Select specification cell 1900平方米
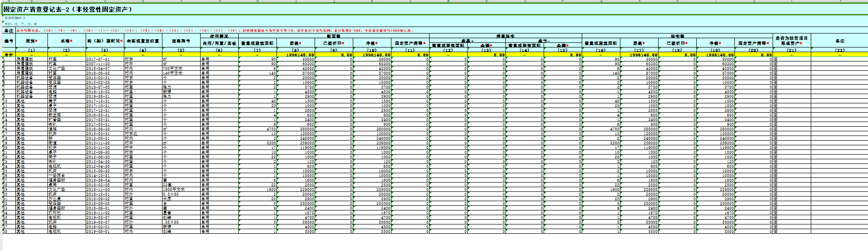This screenshot has width=868, height=251. tap(181, 190)
